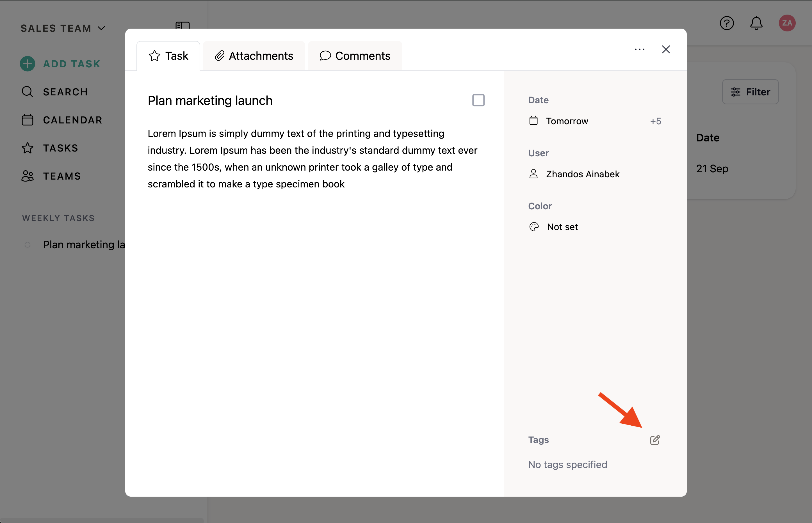Viewport: 812px width, 523px height.
Task: Click the edit tags pencil icon
Action: [x=655, y=440]
